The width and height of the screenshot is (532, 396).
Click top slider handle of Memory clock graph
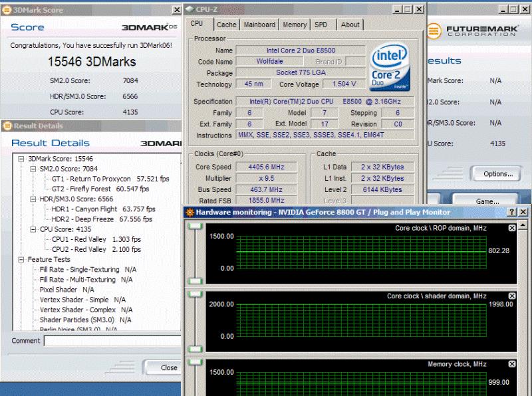point(196,362)
